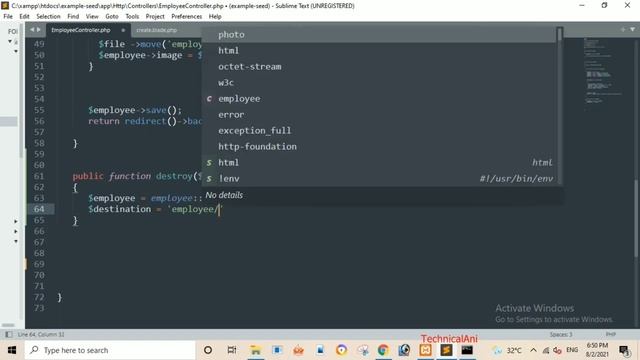Switch to the create.blade.php tab
The width and height of the screenshot is (640, 360).
pyautogui.click(x=157, y=30)
